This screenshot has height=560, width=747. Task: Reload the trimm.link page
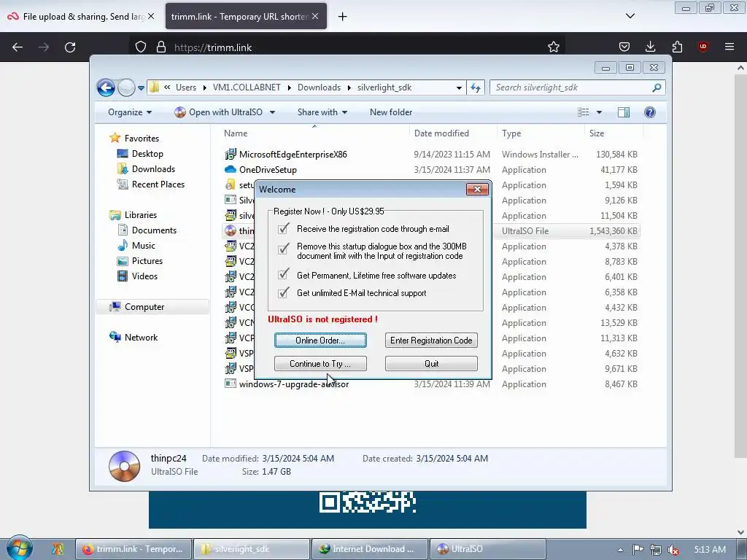point(70,47)
